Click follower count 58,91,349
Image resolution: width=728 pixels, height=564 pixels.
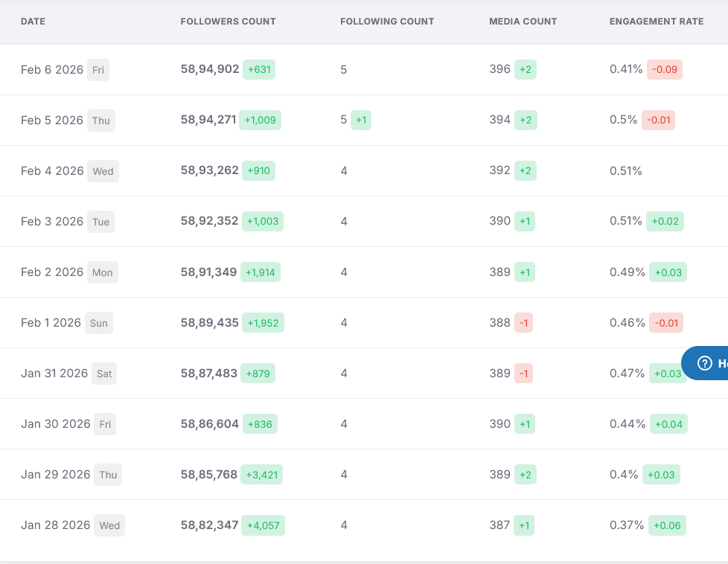(x=208, y=272)
